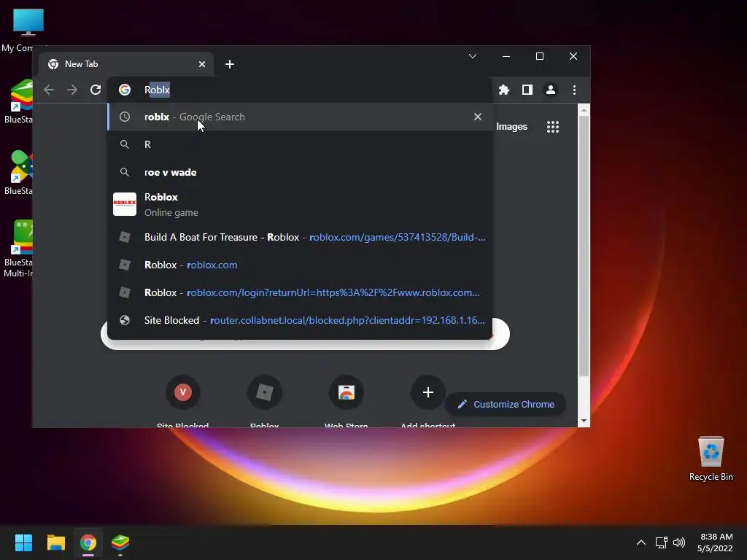Select the Recycle Bin desktop icon
Image resolution: width=747 pixels, height=560 pixels.
coord(711,459)
